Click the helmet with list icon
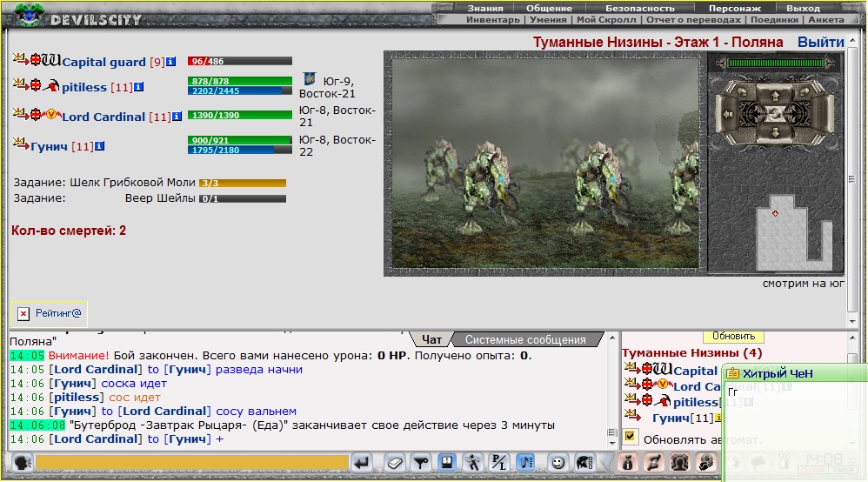Viewport: 868px width, 482px height. click(x=584, y=463)
